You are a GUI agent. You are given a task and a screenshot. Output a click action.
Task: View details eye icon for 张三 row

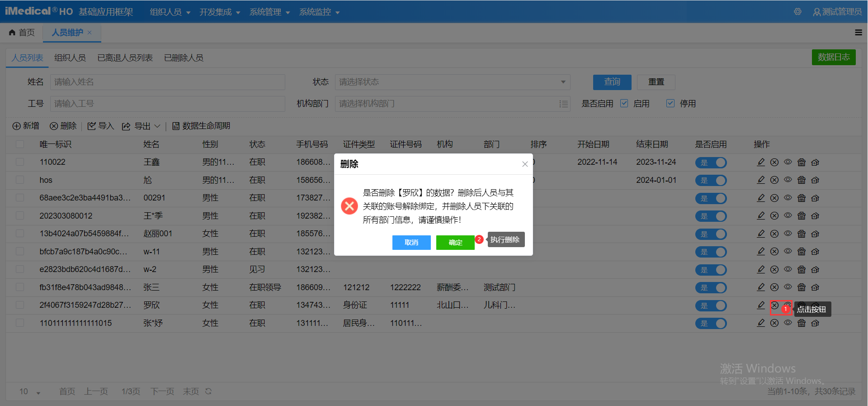tap(788, 287)
